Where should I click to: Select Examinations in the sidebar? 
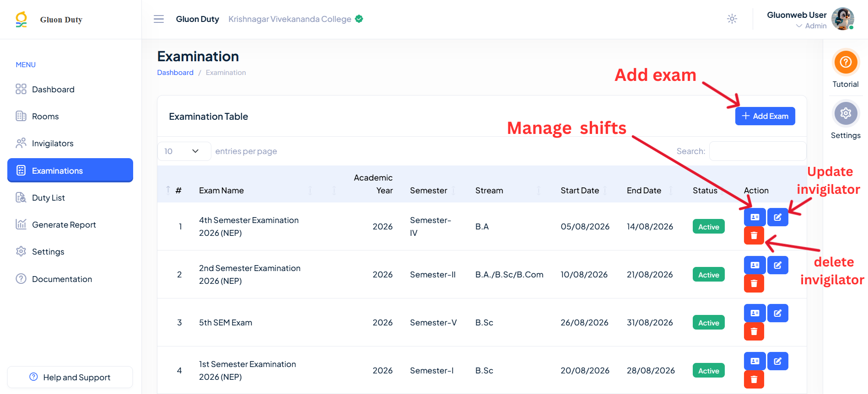(70, 170)
